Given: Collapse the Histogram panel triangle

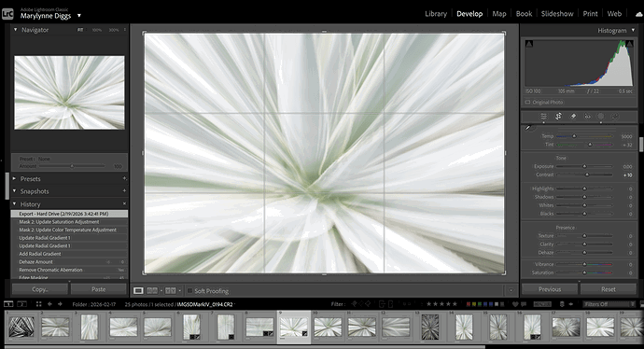Looking at the screenshot, I should coord(634,30).
